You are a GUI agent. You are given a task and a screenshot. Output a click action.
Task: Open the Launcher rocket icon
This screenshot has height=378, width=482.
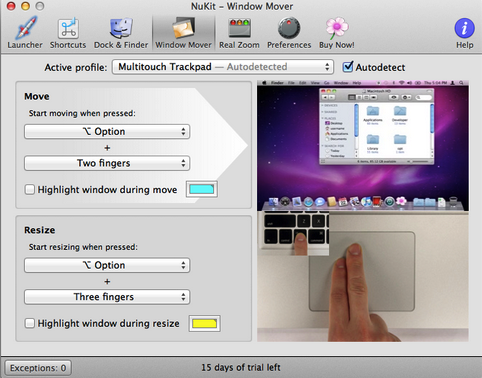pos(25,33)
